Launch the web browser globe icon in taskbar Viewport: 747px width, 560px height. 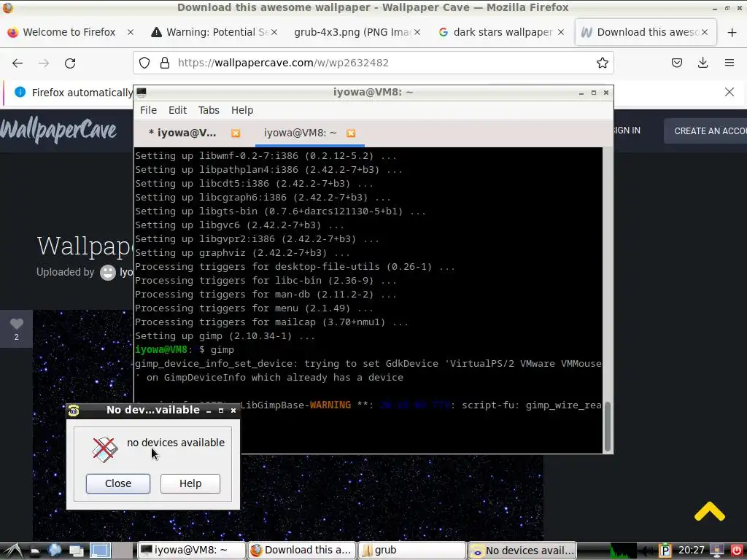[x=54, y=551]
